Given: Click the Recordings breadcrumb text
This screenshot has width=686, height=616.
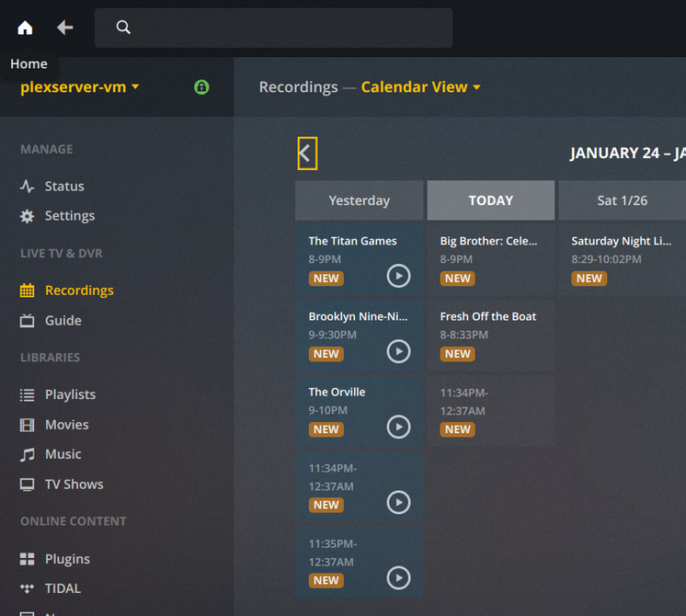Looking at the screenshot, I should coord(298,87).
